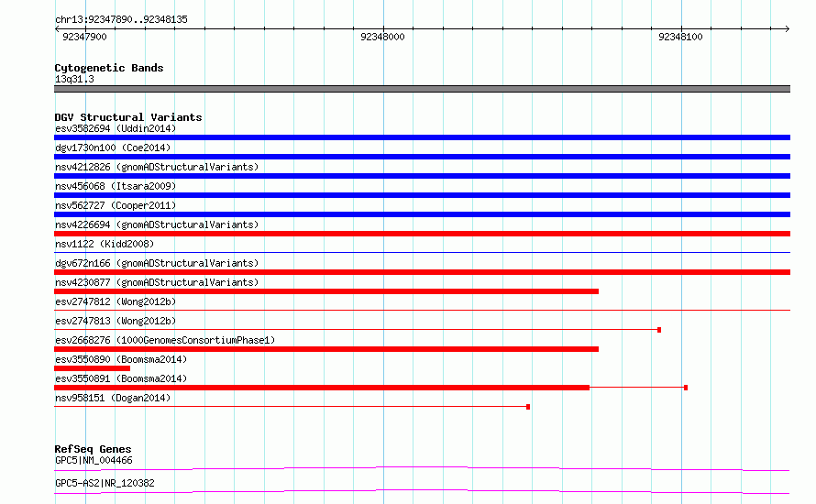Viewport: 816px width, 504px height.
Task: Click the chr13:92347890..92348135 coordinate label
Action: (x=121, y=19)
